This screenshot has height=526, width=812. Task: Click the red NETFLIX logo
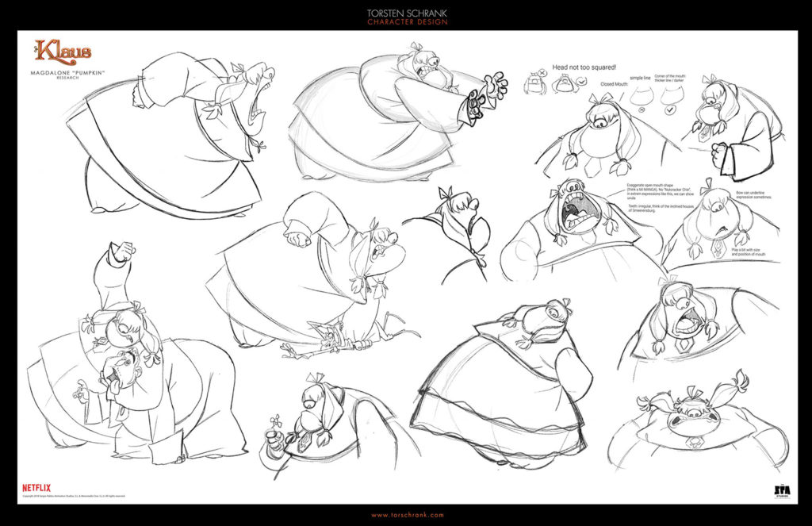pos(36,488)
